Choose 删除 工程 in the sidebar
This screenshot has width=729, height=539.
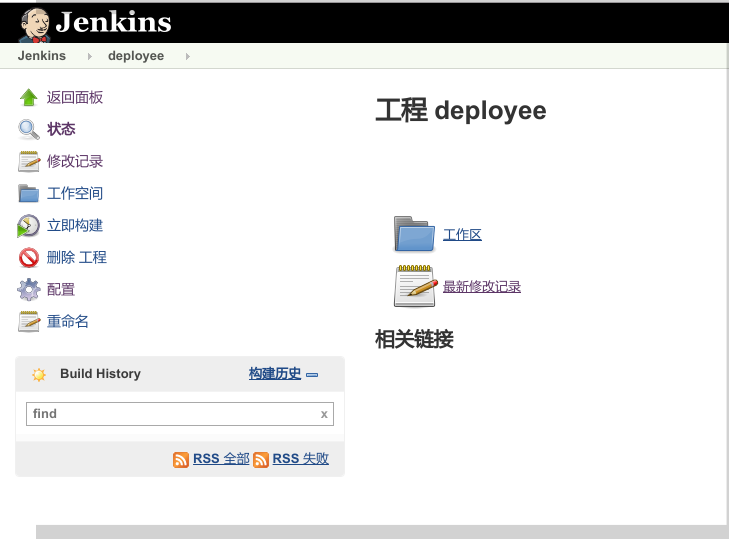point(77,258)
